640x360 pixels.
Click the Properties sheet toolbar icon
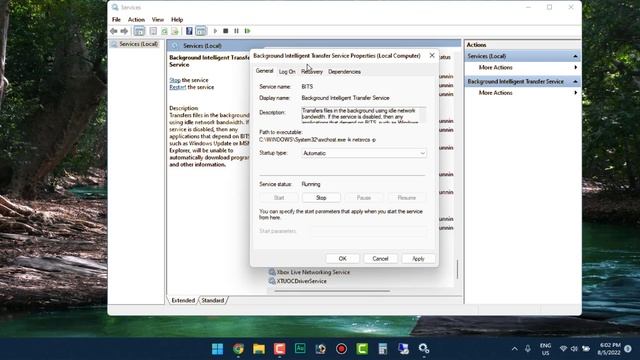[153, 31]
